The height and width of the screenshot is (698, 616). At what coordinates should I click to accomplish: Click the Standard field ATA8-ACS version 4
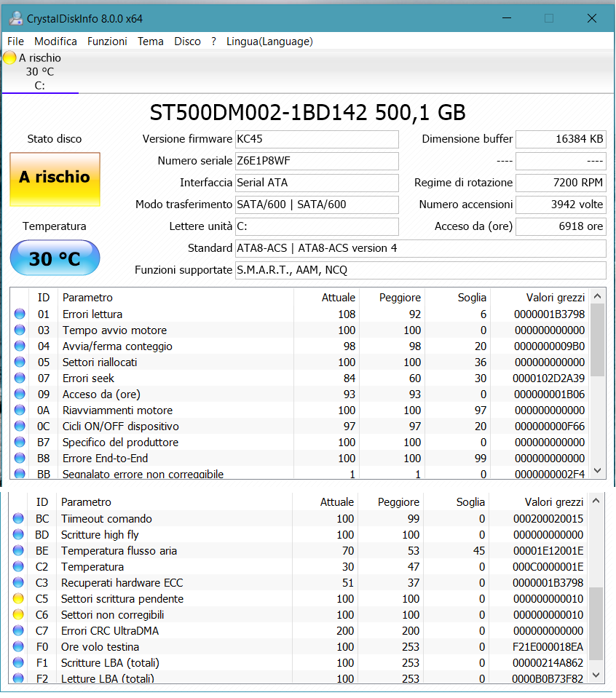tap(420, 248)
